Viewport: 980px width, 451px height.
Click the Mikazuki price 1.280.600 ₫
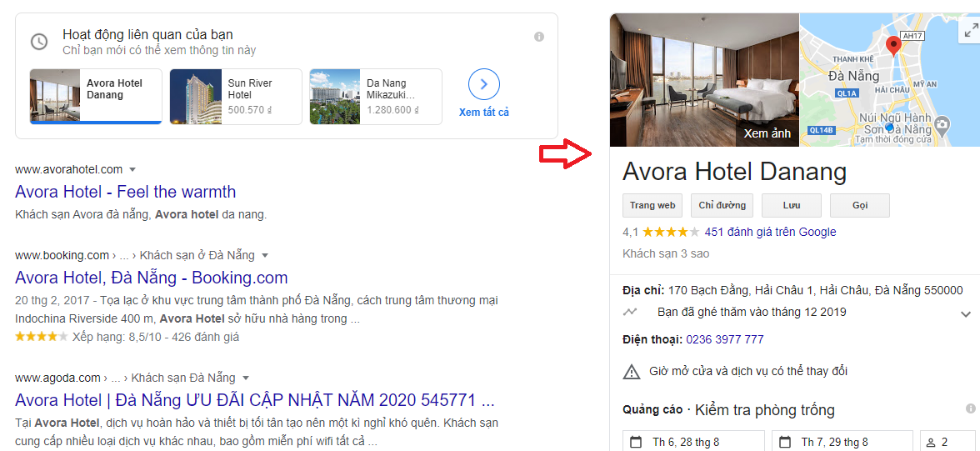click(392, 109)
